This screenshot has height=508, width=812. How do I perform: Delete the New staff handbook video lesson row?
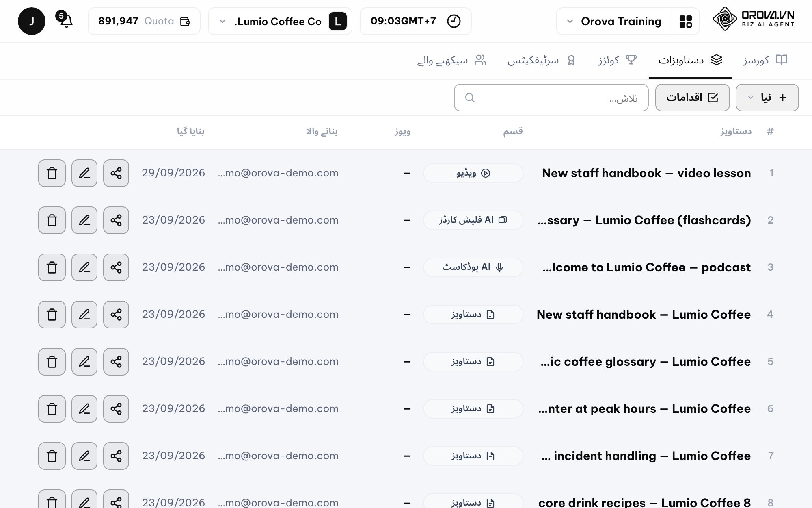pyautogui.click(x=52, y=173)
